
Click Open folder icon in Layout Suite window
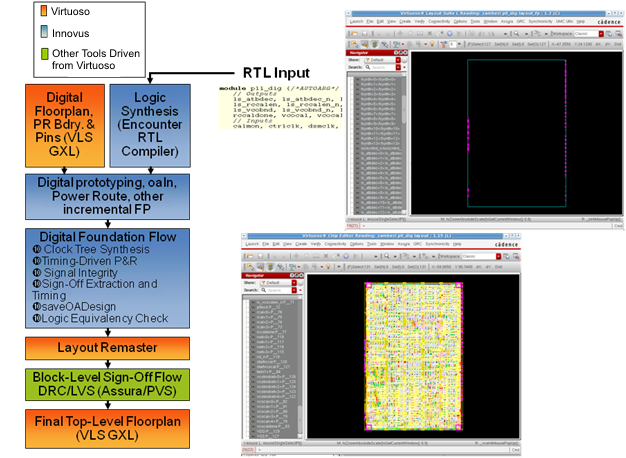(355, 34)
